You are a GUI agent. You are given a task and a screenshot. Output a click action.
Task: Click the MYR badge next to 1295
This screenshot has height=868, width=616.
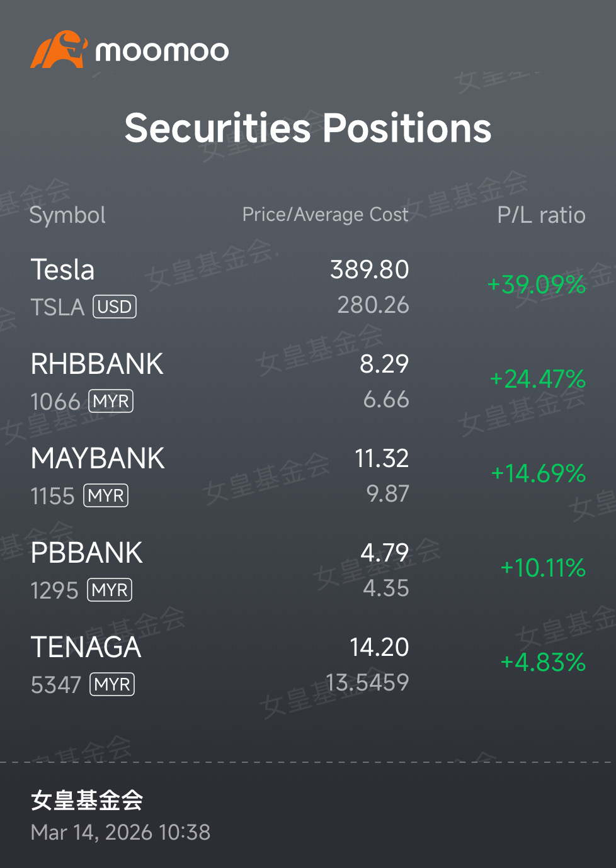[x=110, y=590]
